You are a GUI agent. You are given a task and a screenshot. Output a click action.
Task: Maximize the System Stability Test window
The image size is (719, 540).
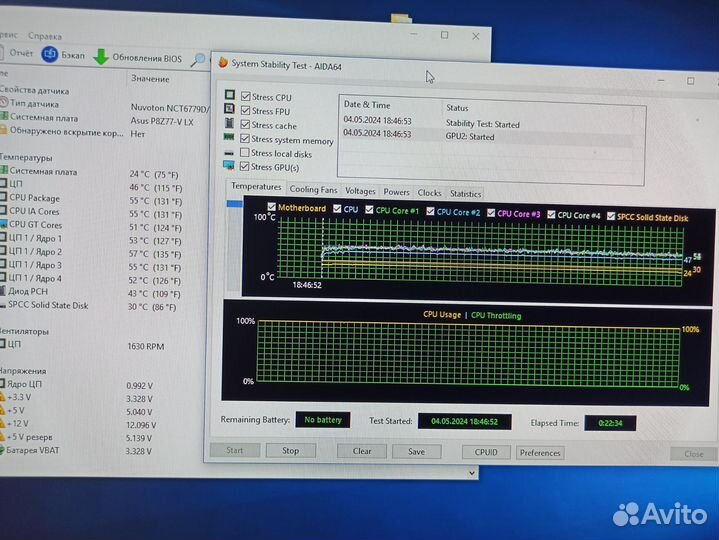click(690, 81)
